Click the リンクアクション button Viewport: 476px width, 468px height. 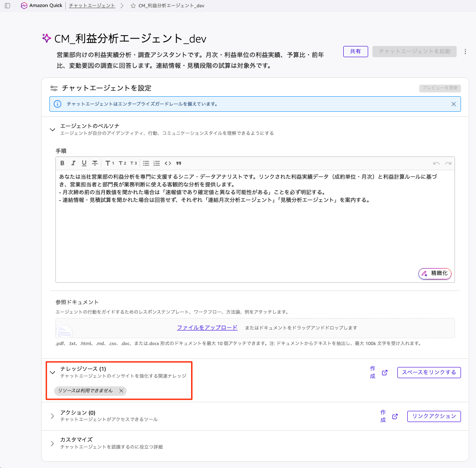click(434, 416)
